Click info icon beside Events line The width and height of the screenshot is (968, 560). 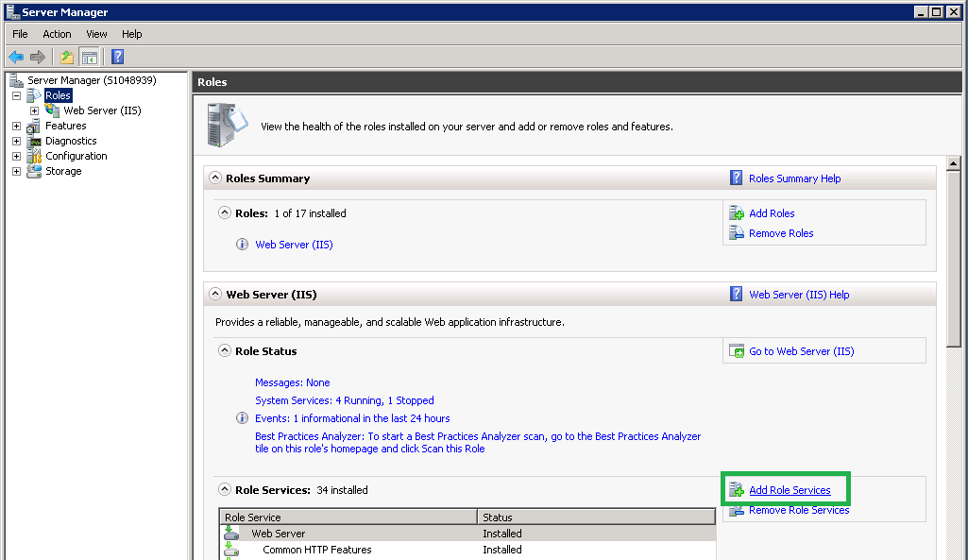click(x=242, y=418)
